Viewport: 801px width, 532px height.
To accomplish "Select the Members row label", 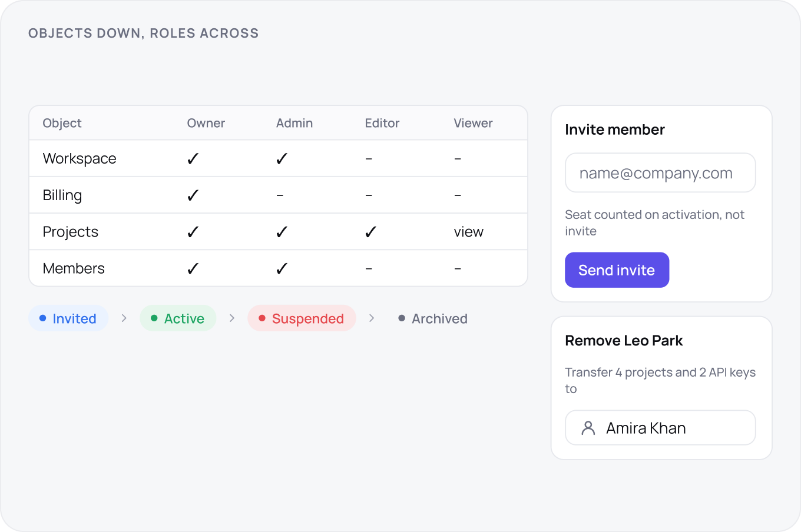I will coord(74,269).
